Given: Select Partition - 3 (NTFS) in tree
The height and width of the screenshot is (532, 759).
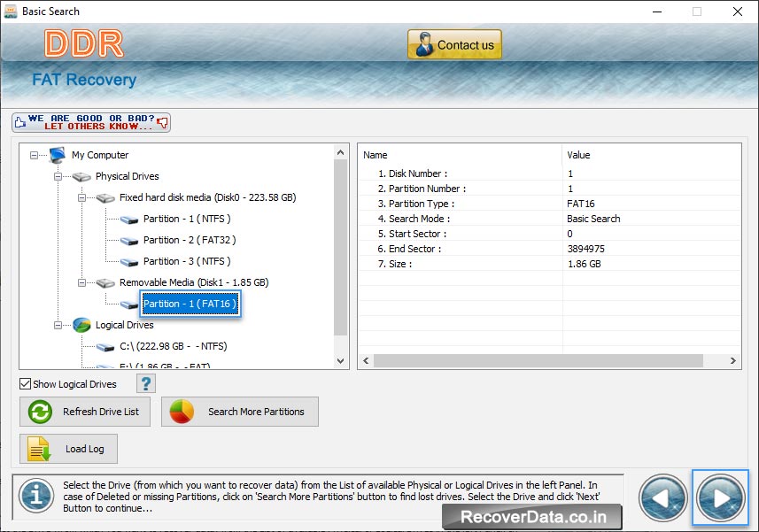Looking at the screenshot, I should (x=187, y=261).
